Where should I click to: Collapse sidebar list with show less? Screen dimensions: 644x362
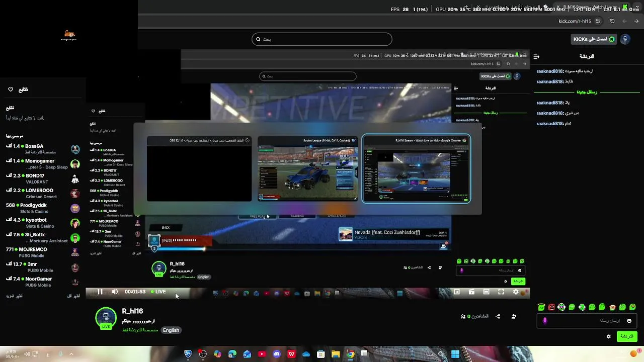point(73,296)
